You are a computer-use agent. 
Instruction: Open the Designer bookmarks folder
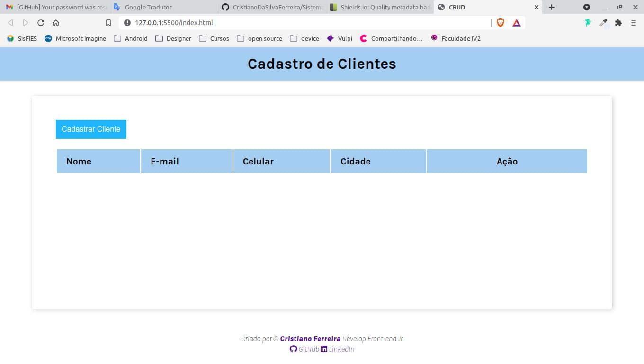[173, 38]
